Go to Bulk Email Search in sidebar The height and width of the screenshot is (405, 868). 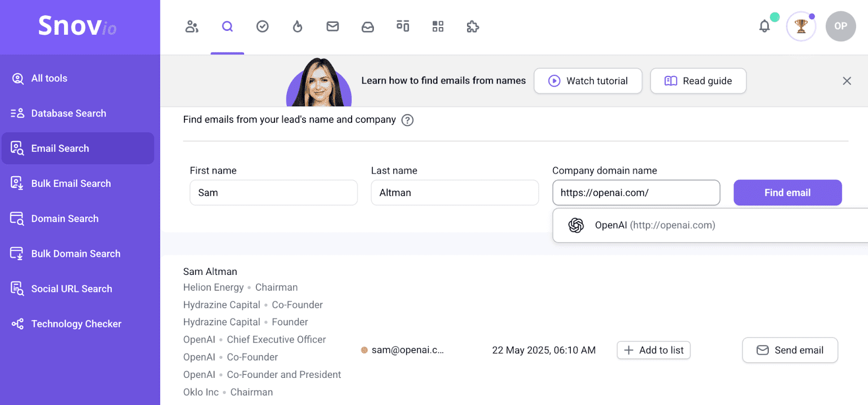(71, 183)
